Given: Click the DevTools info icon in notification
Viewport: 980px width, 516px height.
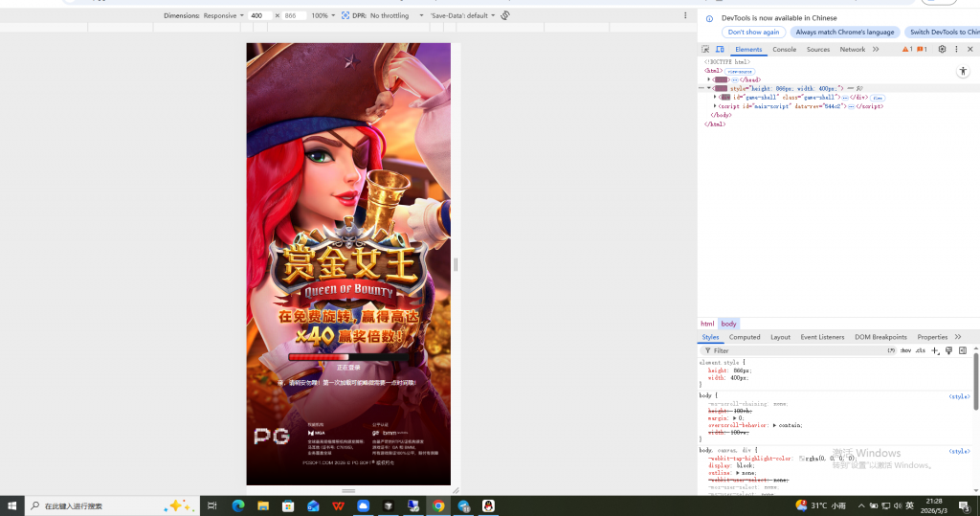Looking at the screenshot, I should pyautogui.click(x=709, y=19).
